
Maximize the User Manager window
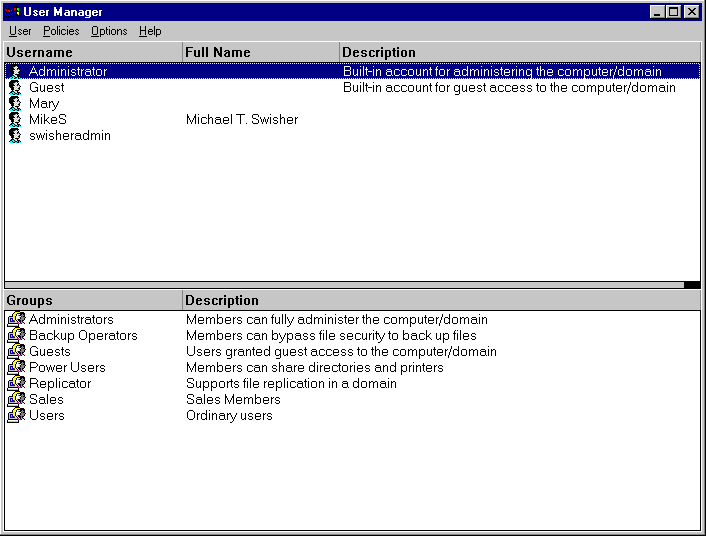click(x=674, y=12)
